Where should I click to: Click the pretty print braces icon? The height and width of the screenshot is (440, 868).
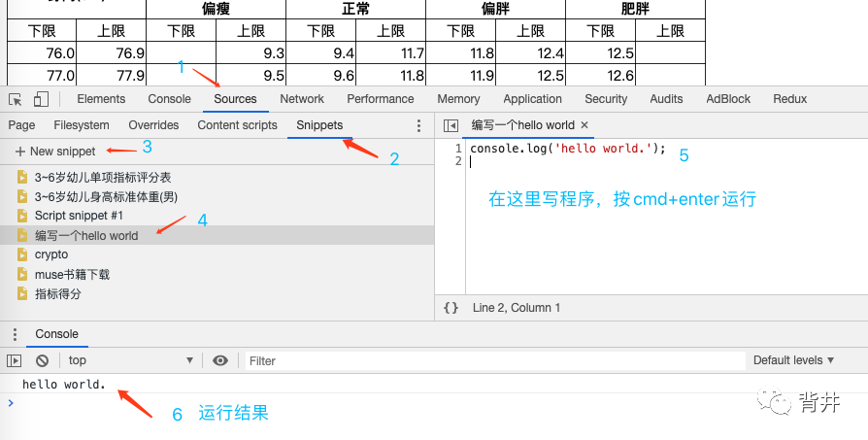[x=451, y=308]
